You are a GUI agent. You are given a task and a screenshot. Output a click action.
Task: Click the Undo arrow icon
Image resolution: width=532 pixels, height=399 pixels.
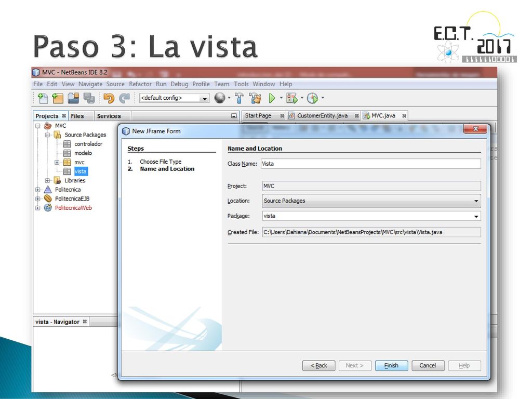[x=109, y=98]
